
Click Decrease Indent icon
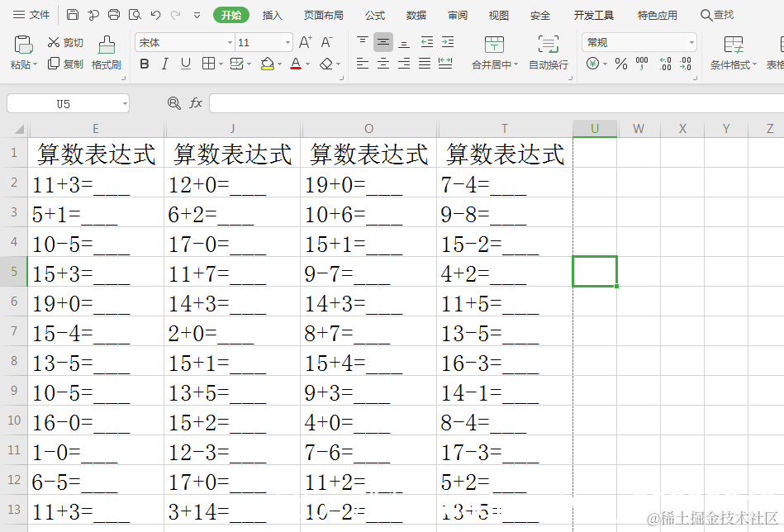(427, 42)
